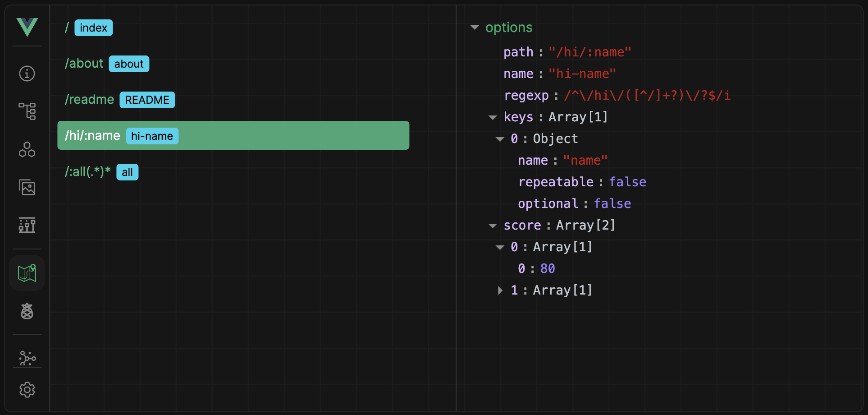Click the score value 80
The width and height of the screenshot is (868, 415).
pos(548,269)
